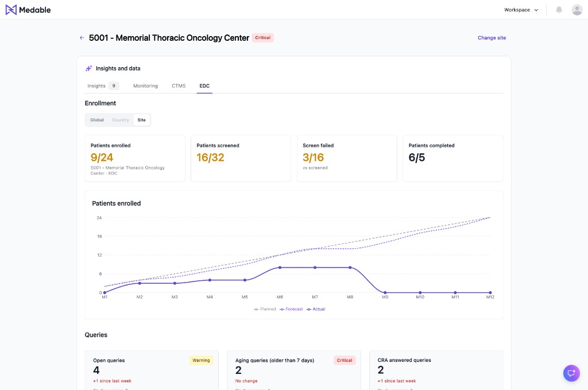Open the AI chat assistant button
The image size is (588, 390).
click(x=571, y=373)
